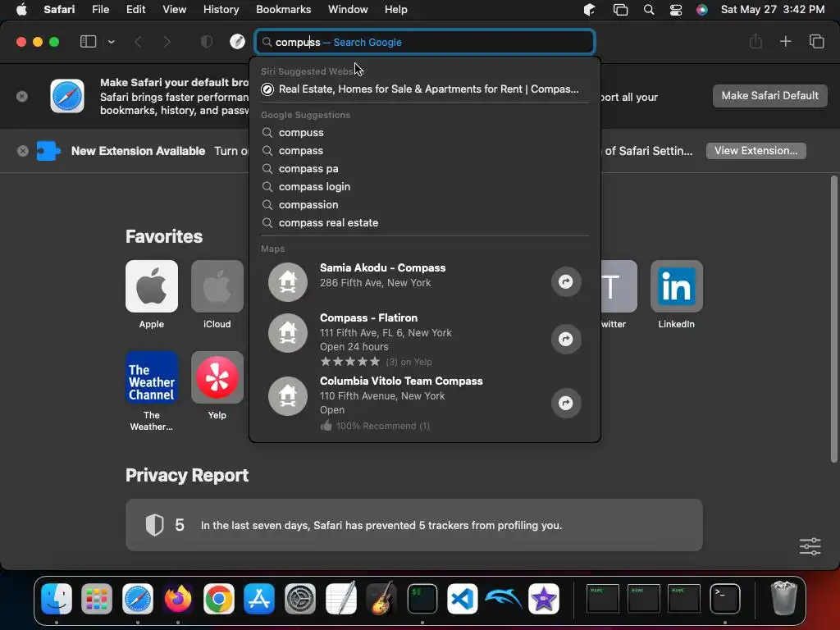Screen dimensions: 840x630
Task: Open the History menu
Action: tap(221, 9)
